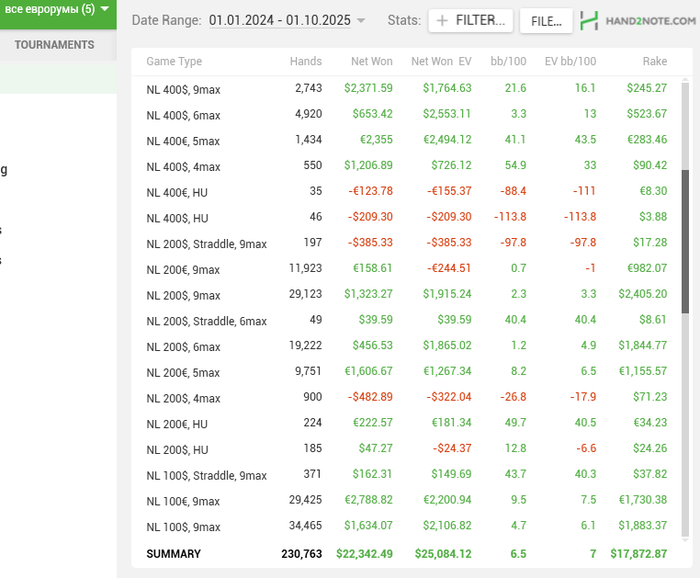Sort table by Net Won column

coord(371,62)
